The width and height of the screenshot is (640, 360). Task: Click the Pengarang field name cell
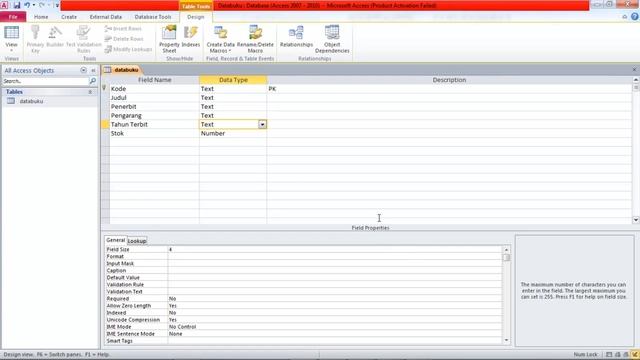pos(154,116)
